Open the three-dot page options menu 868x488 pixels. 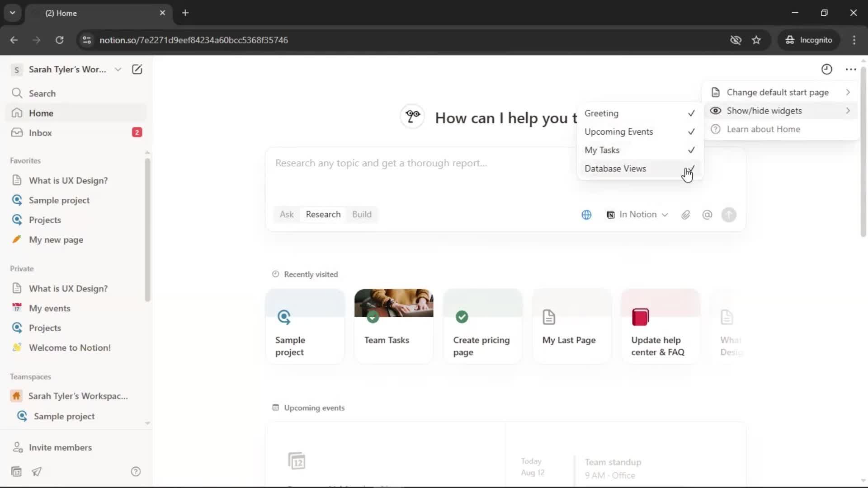(850, 70)
